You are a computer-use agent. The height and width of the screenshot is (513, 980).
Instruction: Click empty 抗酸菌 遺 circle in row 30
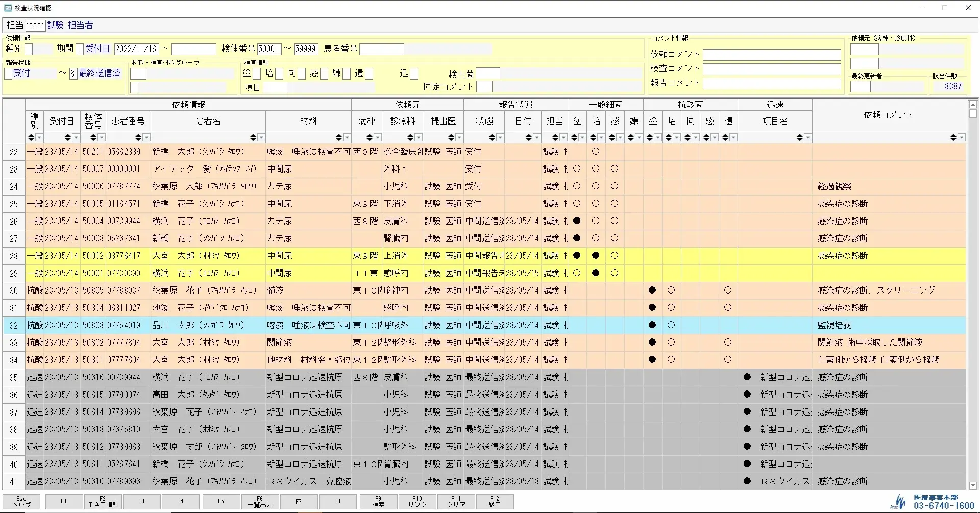tap(728, 290)
